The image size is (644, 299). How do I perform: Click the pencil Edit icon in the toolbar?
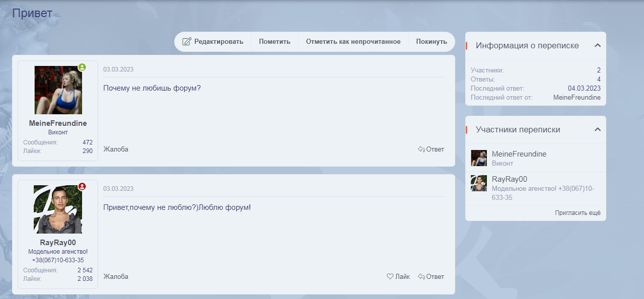click(187, 42)
